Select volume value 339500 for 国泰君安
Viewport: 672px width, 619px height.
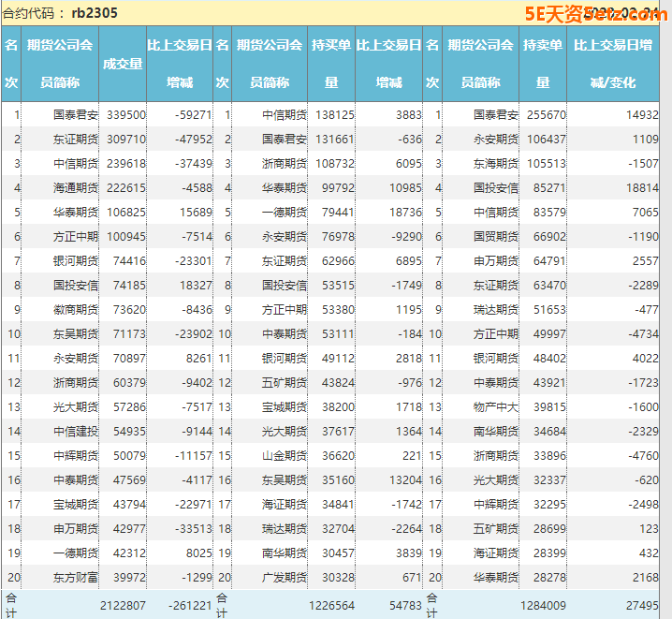[126, 115]
